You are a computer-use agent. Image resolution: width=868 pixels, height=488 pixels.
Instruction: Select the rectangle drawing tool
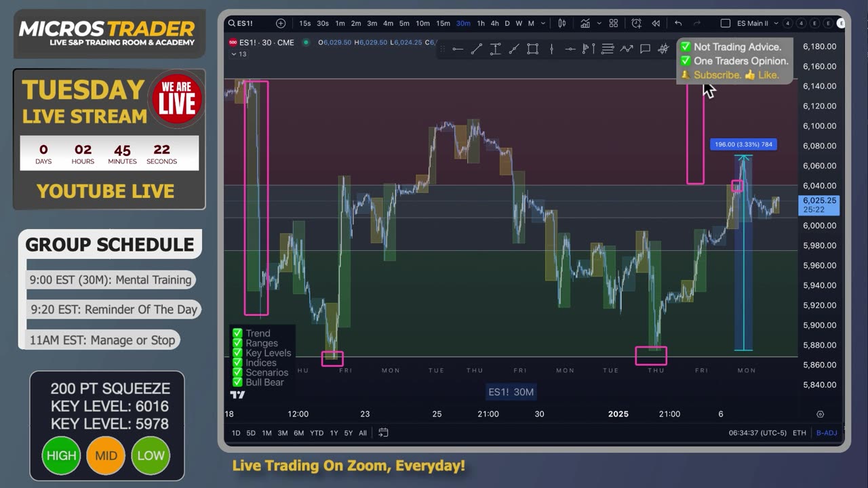[x=532, y=49]
